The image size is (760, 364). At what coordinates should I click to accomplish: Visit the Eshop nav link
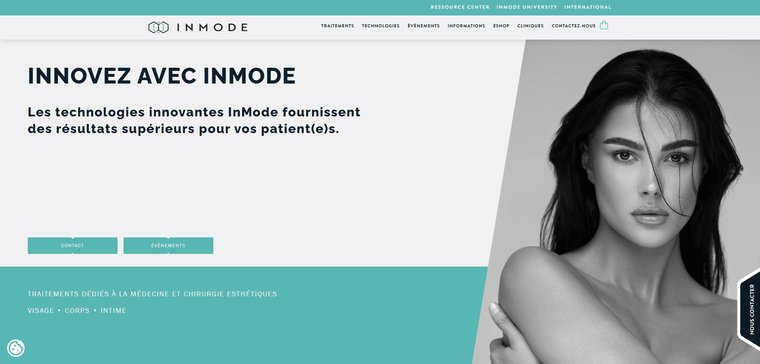(x=501, y=26)
